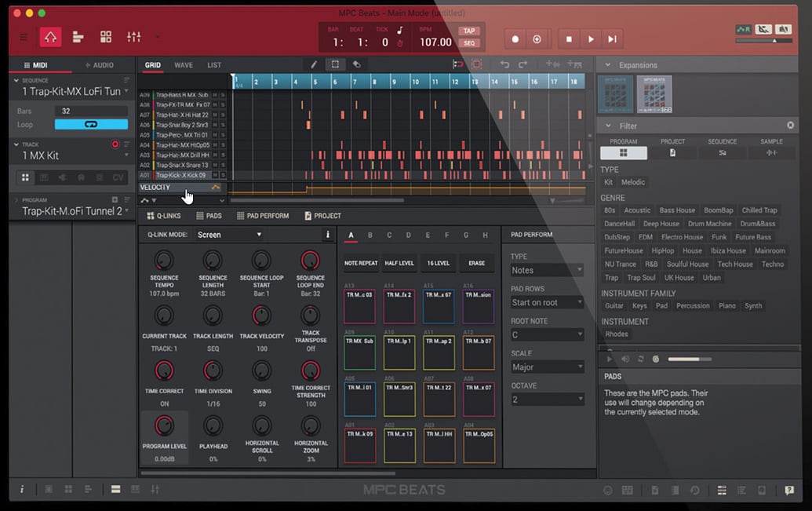Open Track View from the top toolbar
Screen dimensions: 812x511
tap(78, 37)
